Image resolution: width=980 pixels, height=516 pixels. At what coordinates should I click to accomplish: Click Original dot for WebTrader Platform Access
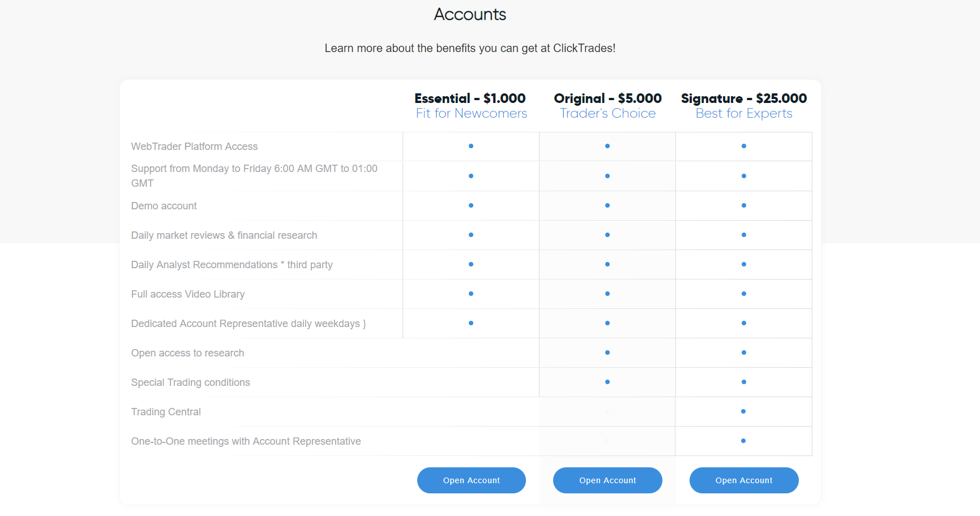click(607, 146)
